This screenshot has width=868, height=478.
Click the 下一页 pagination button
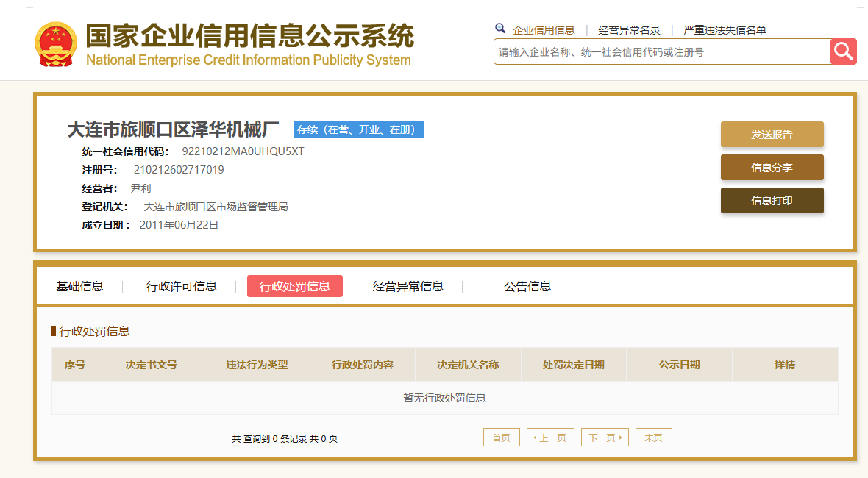pyautogui.click(x=605, y=437)
